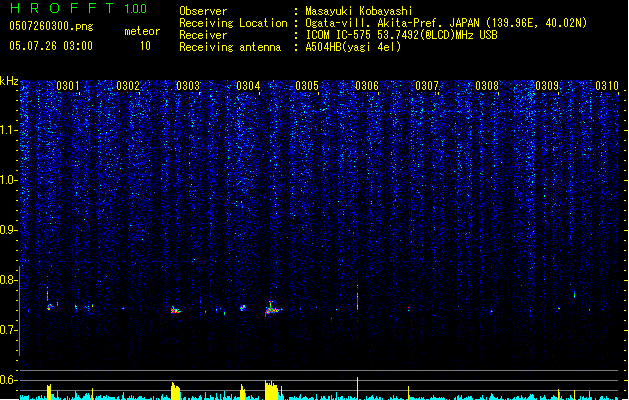Click the meteor echo just before 0303

point(176,310)
